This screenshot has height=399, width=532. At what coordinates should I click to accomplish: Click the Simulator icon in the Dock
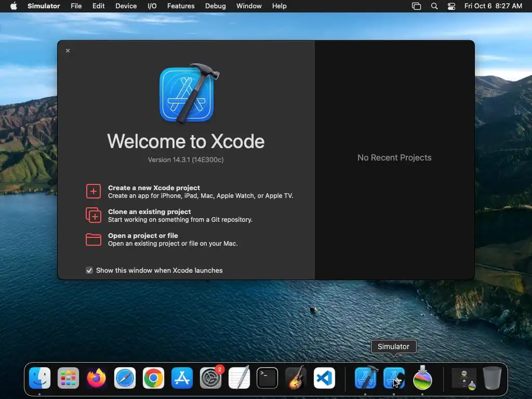(x=394, y=378)
